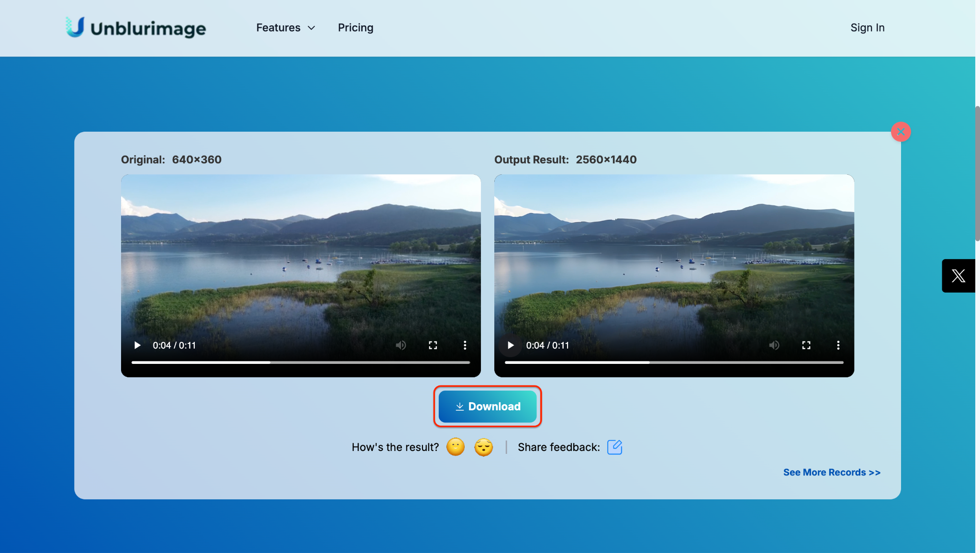Image resolution: width=980 pixels, height=553 pixels.
Task: Share on X via the side button
Action: (x=958, y=276)
